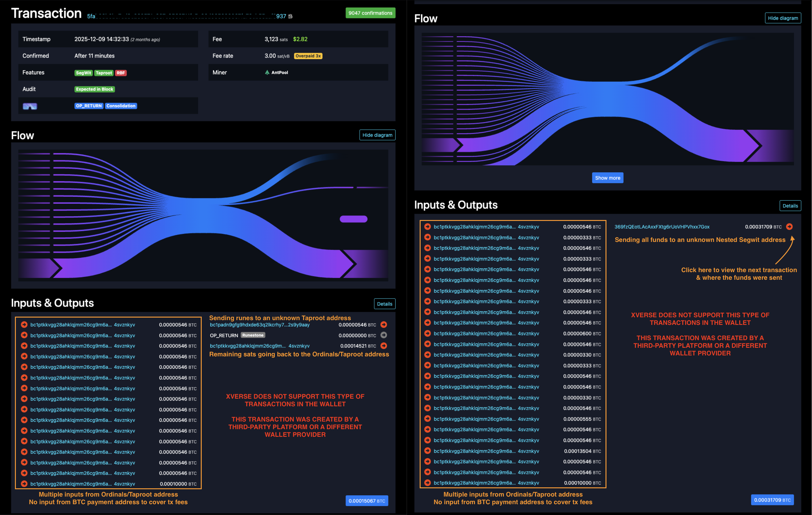
Task: Open the input address on the 0.00013504 BTC row
Action: pyautogui.click(x=486, y=451)
